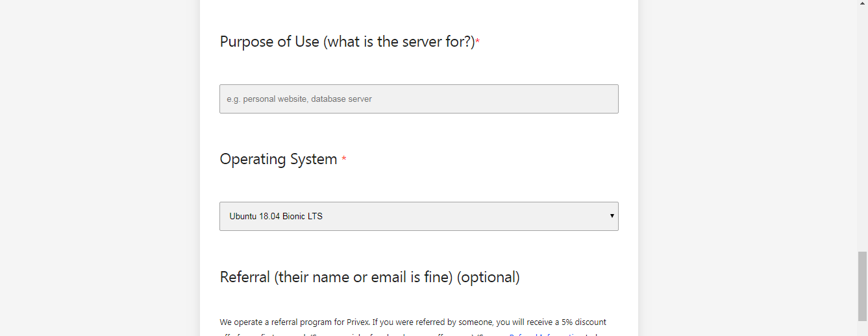Click the '(optional)' text in the Referral heading
This screenshot has width=868, height=336.
(488, 278)
